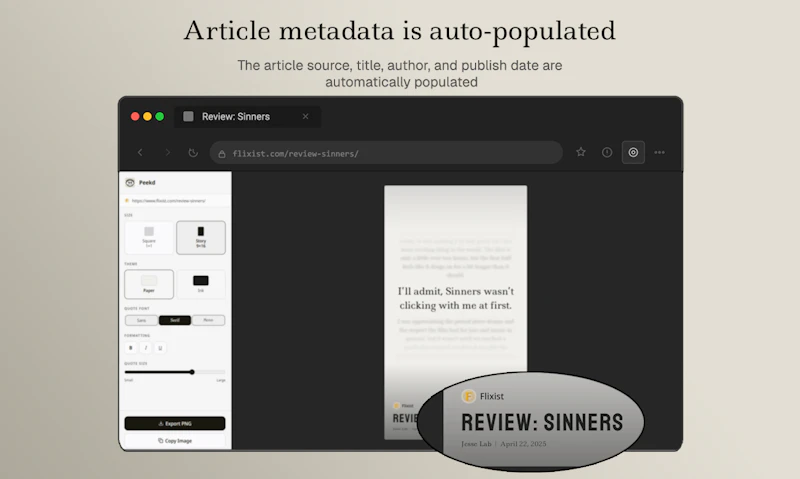
Task: Choose the Story 9×16 size option
Action: (201, 238)
